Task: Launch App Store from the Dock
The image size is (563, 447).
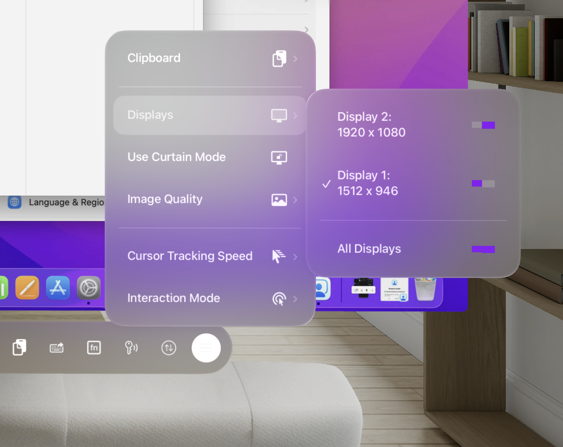Action: (x=58, y=288)
